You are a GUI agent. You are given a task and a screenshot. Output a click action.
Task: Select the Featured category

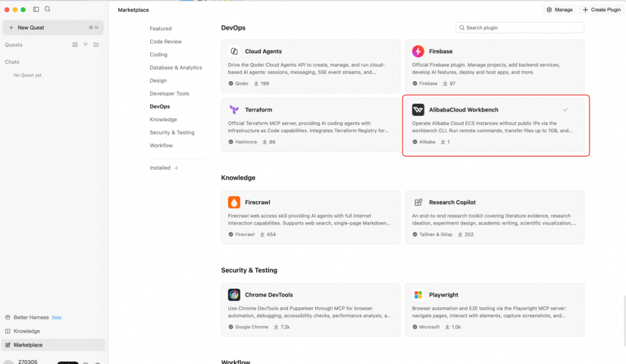click(161, 28)
